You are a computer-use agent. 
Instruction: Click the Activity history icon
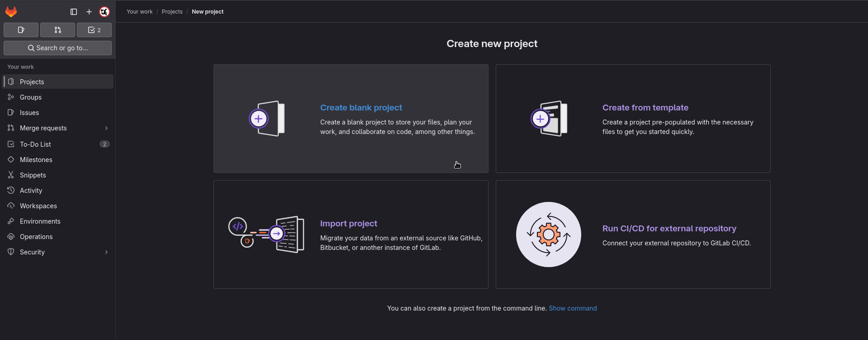tap(11, 190)
